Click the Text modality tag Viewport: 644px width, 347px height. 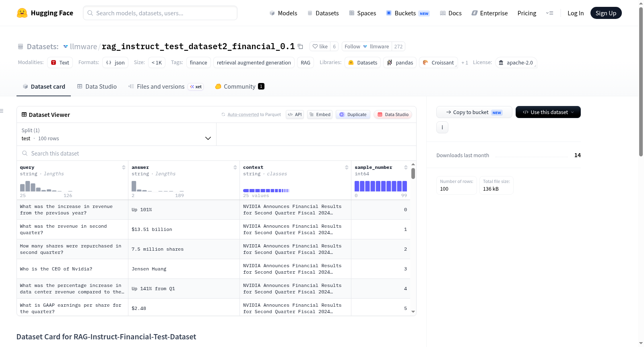click(60, 62)
